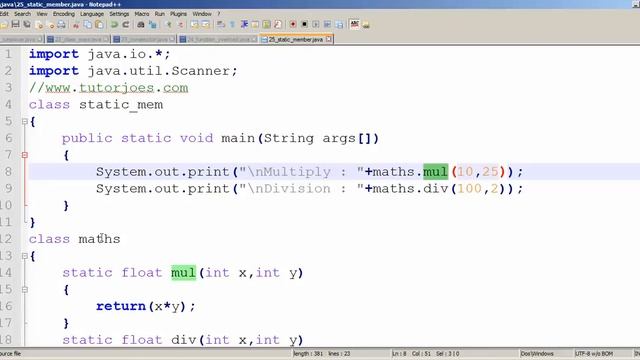640x360 pixels.
Task: Switch to the tab starting with 23_
Action: (x=144, y=39)
